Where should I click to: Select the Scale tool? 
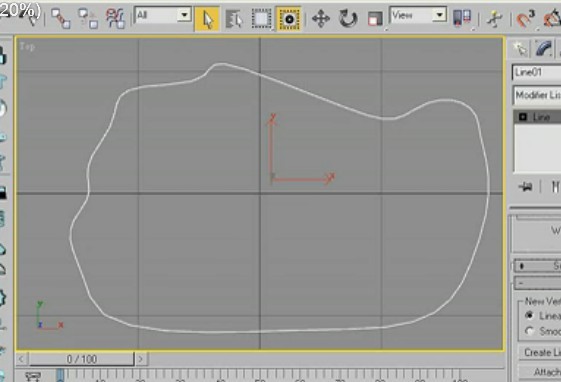point(375,19)
